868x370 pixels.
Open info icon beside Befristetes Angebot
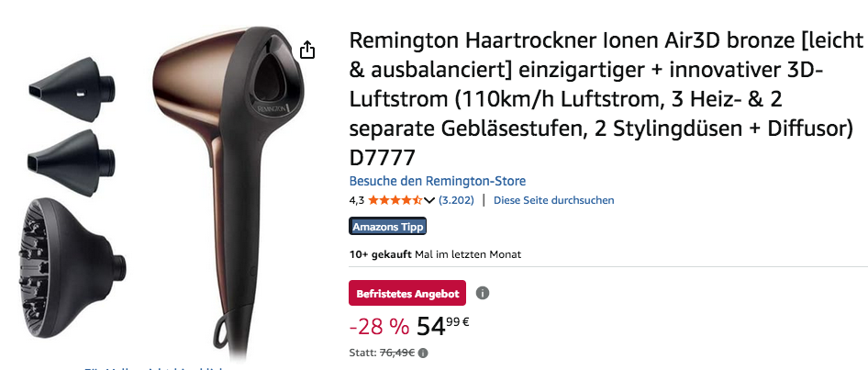tap(482, 293)
